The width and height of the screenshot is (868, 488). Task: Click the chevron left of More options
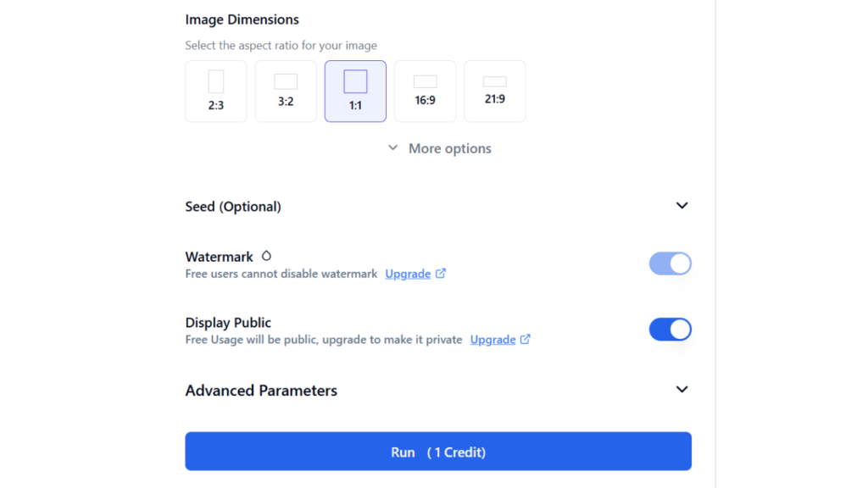[392, 148]
